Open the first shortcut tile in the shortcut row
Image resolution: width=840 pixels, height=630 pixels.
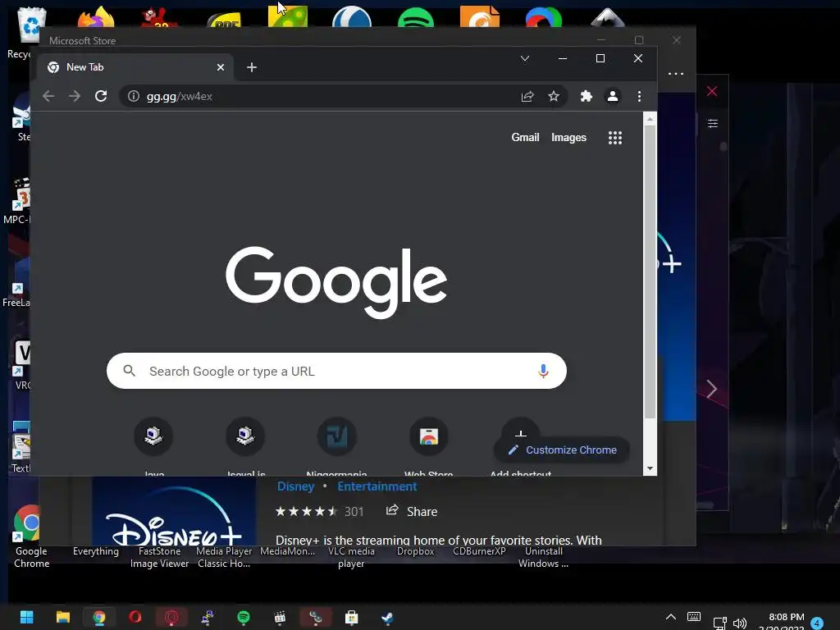(153, 436)
